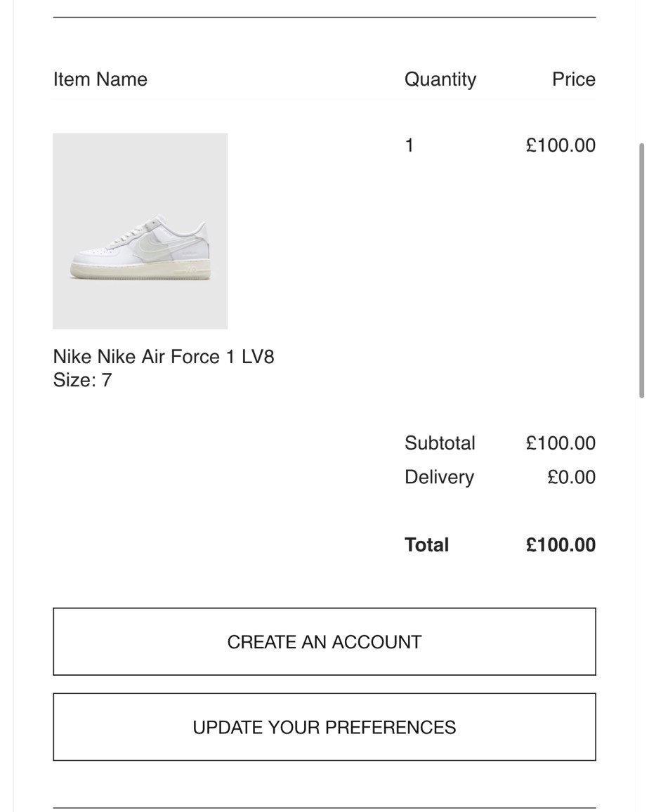Click the vertical scrollbar thumb
The height and width of the screenshot is (812, 649).
(641, 270)
